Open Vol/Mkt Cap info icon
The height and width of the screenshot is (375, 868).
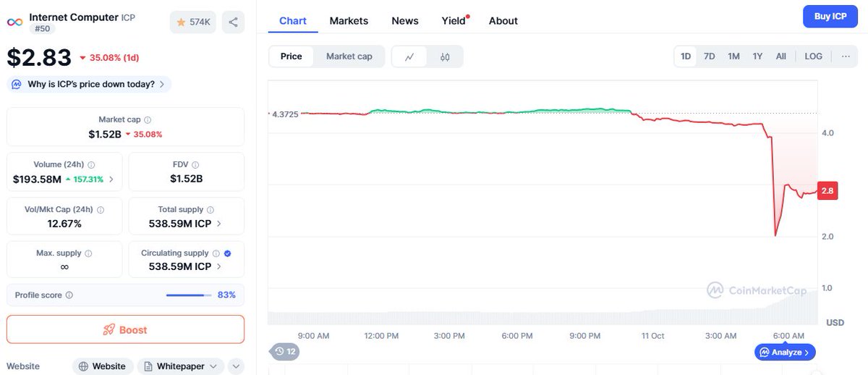tap(100, 209)
